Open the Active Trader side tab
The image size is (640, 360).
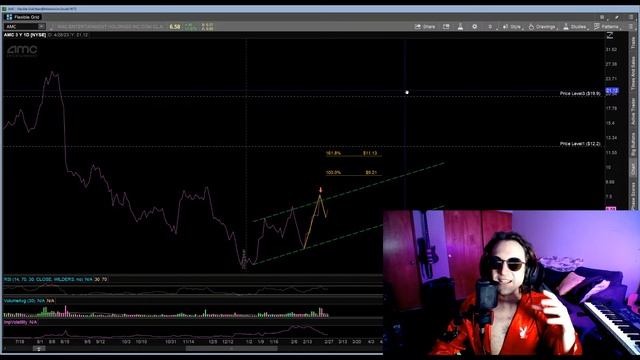tap(633, 111)
